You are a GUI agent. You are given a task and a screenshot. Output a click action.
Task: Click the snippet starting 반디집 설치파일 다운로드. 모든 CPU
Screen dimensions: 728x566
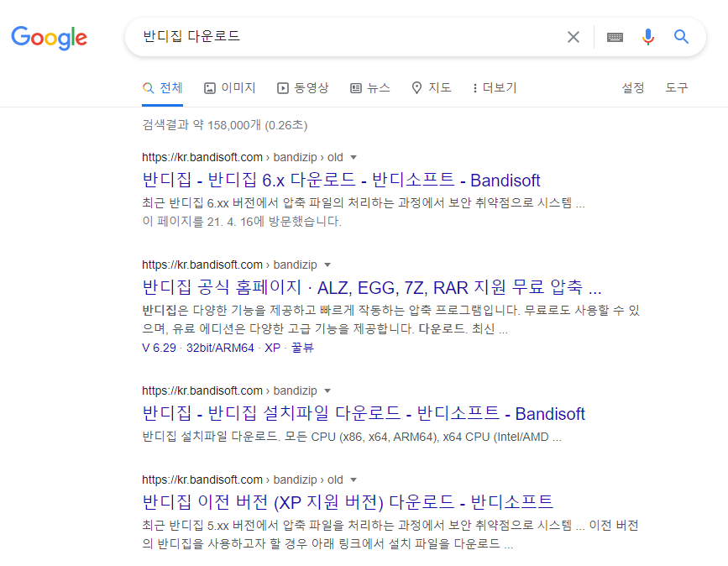[352, 437]
